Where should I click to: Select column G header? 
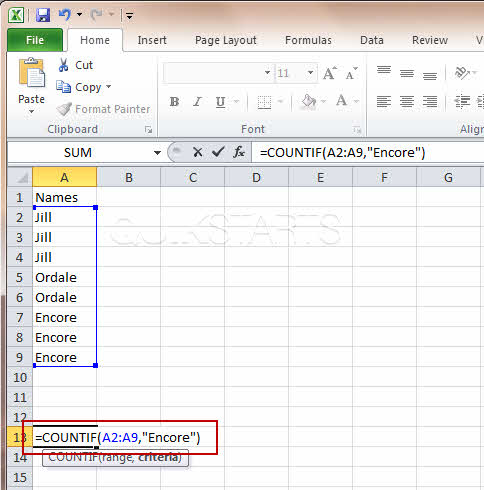coord(448,177)
